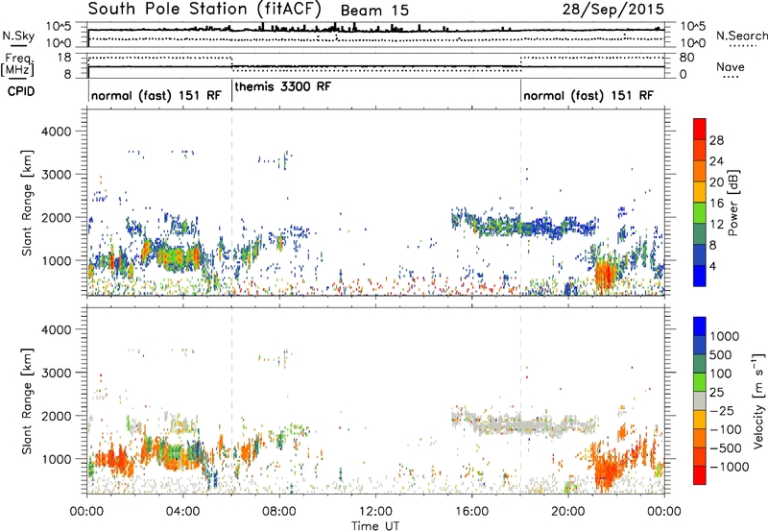768x532 pixels.
Task: Select the 'Beam 15' label
Action: [x=374, y=11]
